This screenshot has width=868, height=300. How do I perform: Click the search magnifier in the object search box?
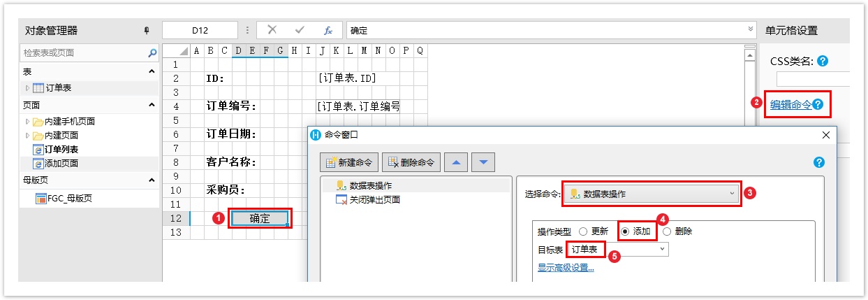[x=153, y=53]
